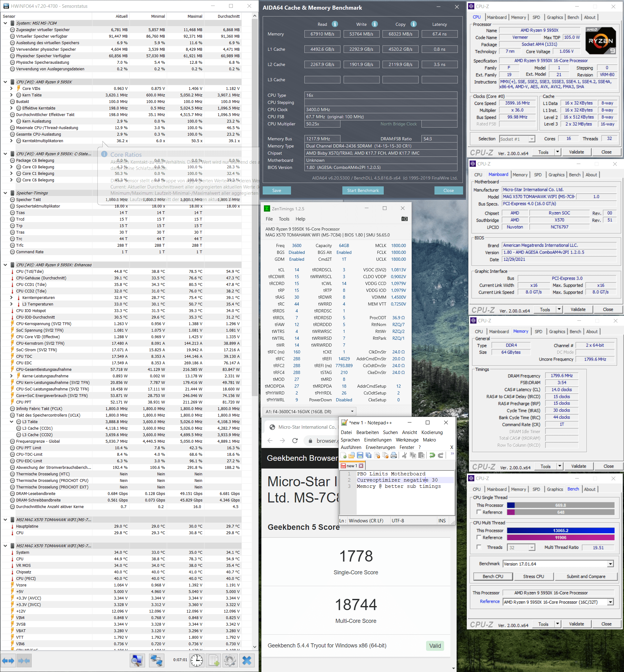624x672 pixels.
Task: Click the HWiNFO network monitors icon
Action: point(156,660)
